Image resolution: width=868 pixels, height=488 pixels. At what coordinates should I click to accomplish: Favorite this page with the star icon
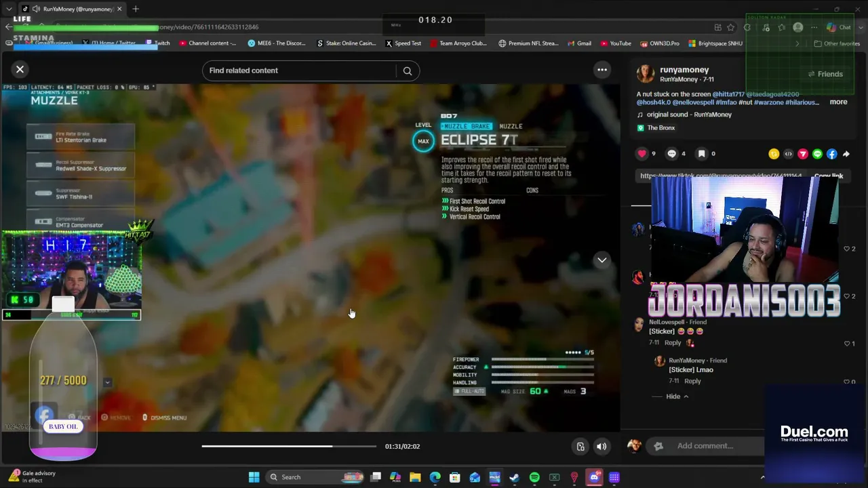pyautogui.click(x=730, y=27)
